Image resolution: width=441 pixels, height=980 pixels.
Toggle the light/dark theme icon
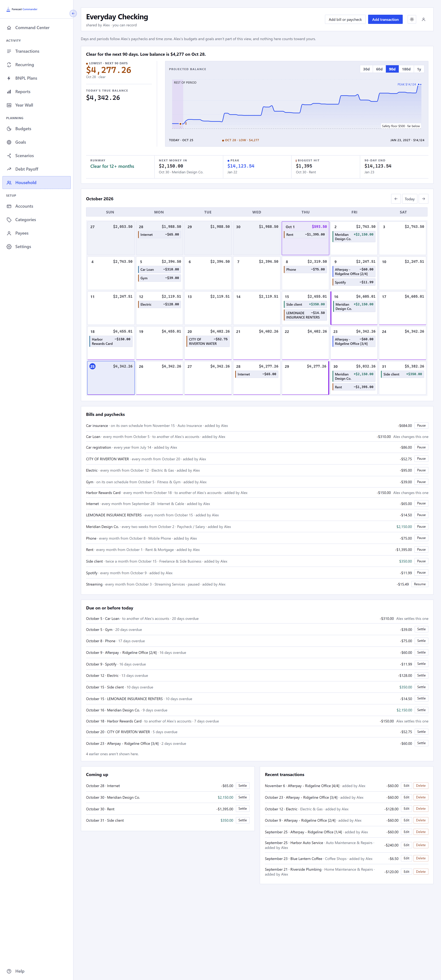(x=412, y=19)
